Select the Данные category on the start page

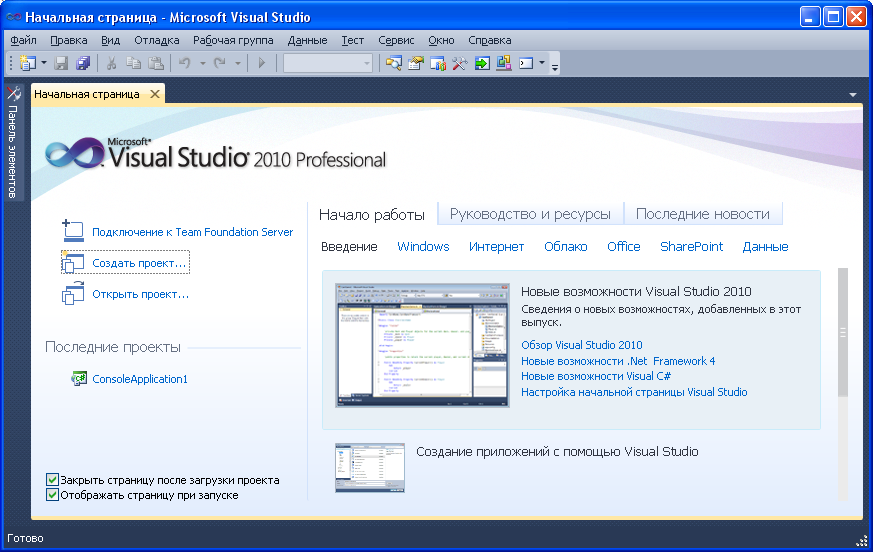[766, 247]
